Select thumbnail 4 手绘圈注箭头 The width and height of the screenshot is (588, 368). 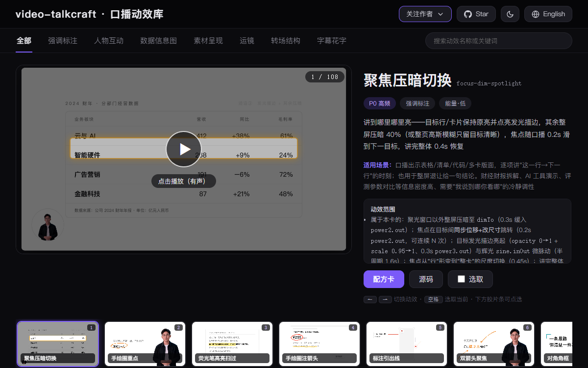pos(319,344)
